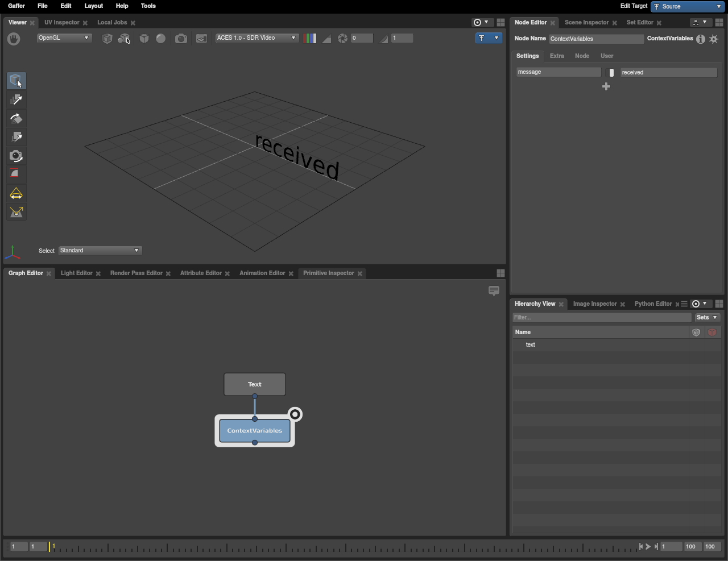Switch to the Light Editor tab

(76, 273)
